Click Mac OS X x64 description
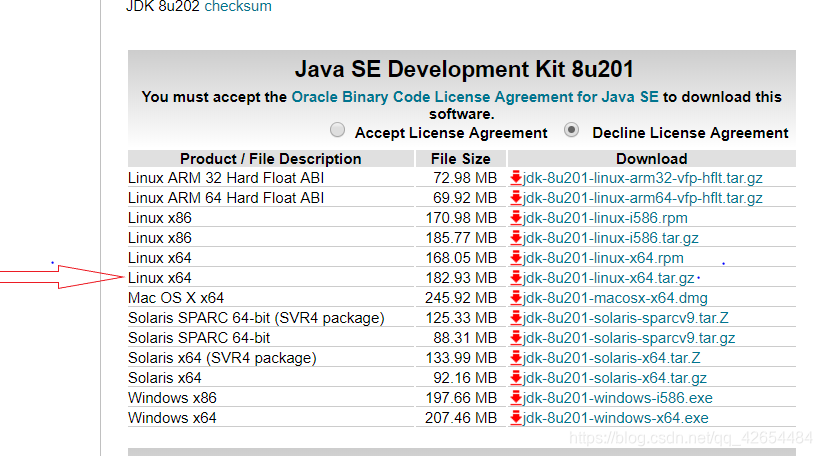822x456 pixels. [x=176, y=298]
